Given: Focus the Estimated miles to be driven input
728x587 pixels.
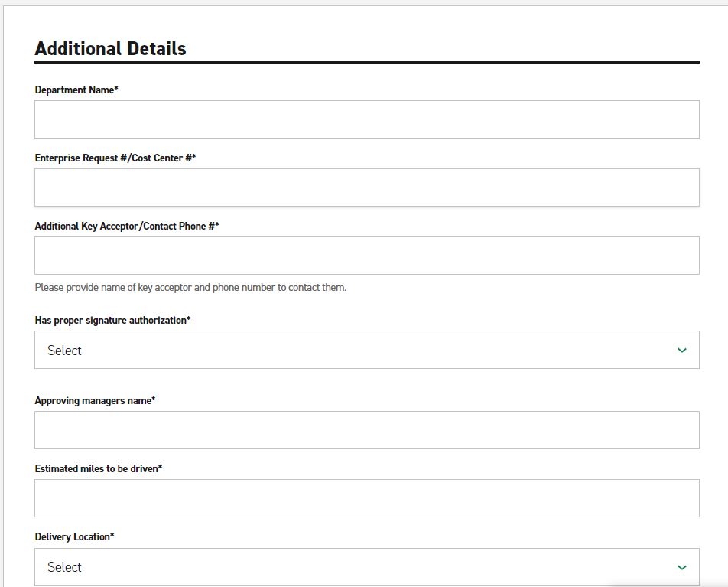Looking at the screenshot, I should point(366,498).
